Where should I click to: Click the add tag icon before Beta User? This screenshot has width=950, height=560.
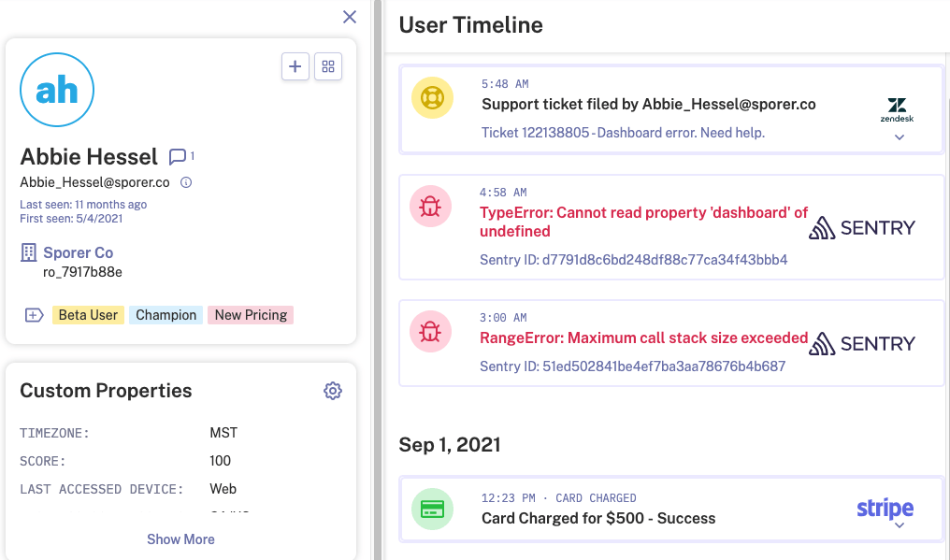[34, 315]
